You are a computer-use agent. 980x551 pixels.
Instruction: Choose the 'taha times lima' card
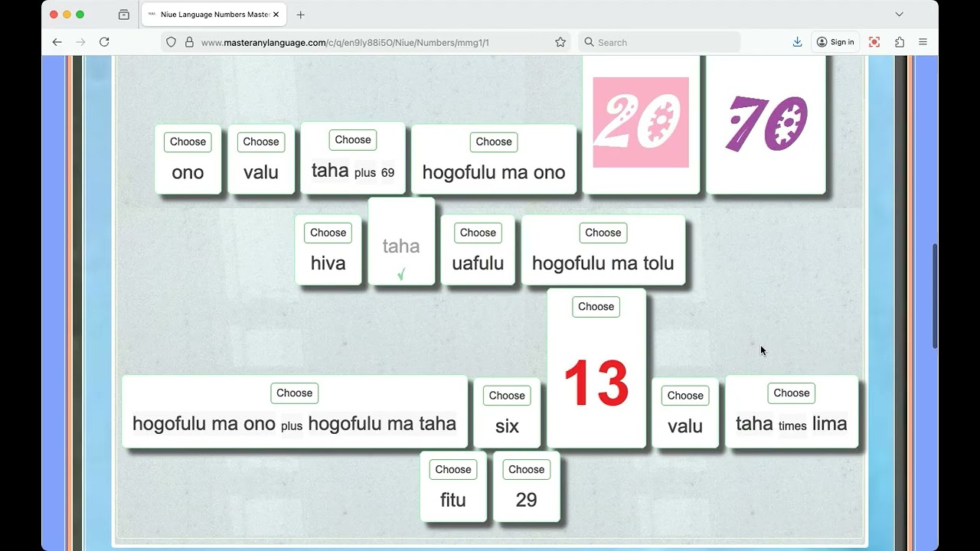(x=792, y=393)
